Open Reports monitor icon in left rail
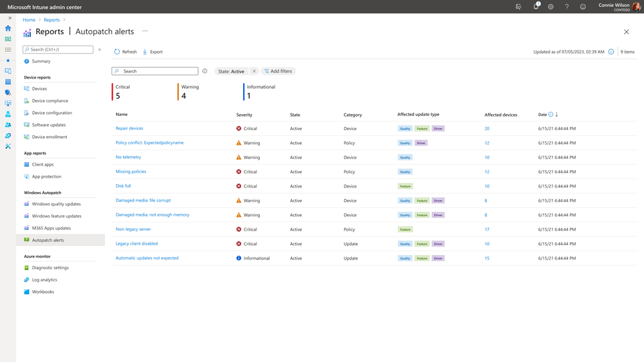Screen dimensions: 644x362 8,103
